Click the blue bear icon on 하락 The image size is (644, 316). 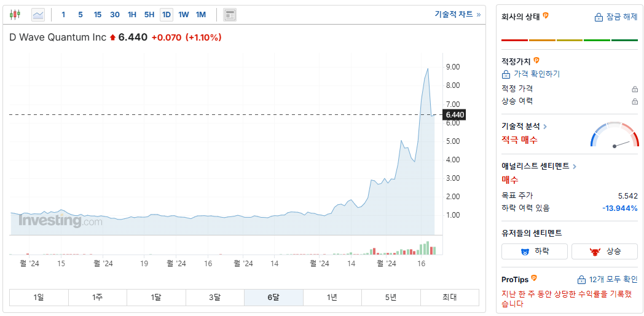[x=525, y=251]
